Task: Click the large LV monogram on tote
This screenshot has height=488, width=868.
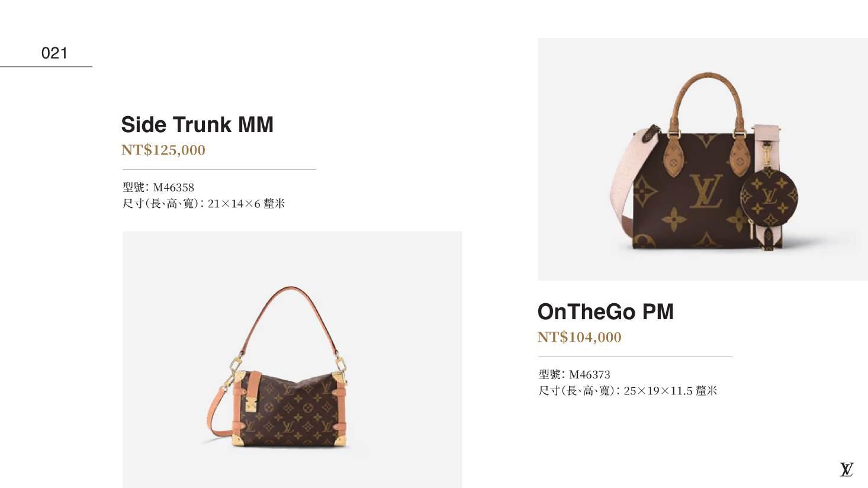Action: pos(706,191)
